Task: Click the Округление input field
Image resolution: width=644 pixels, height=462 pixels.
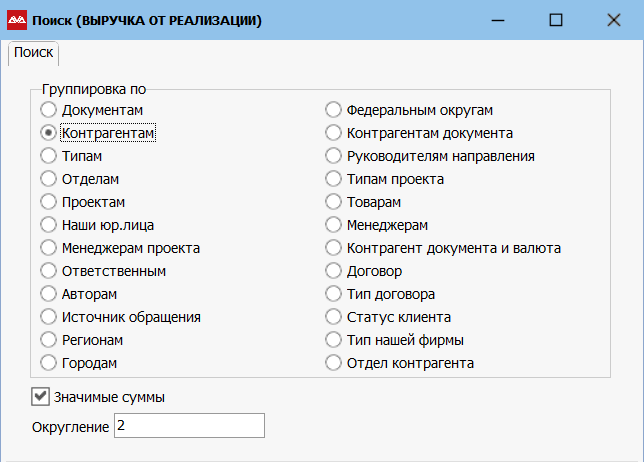Action: coord(189,425)
